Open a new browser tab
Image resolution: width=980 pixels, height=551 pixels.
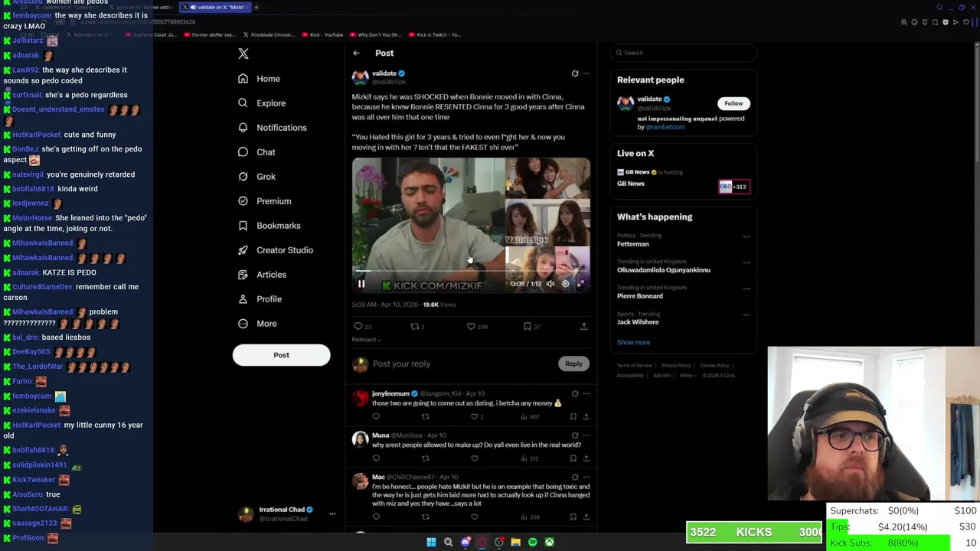(256, 7)
